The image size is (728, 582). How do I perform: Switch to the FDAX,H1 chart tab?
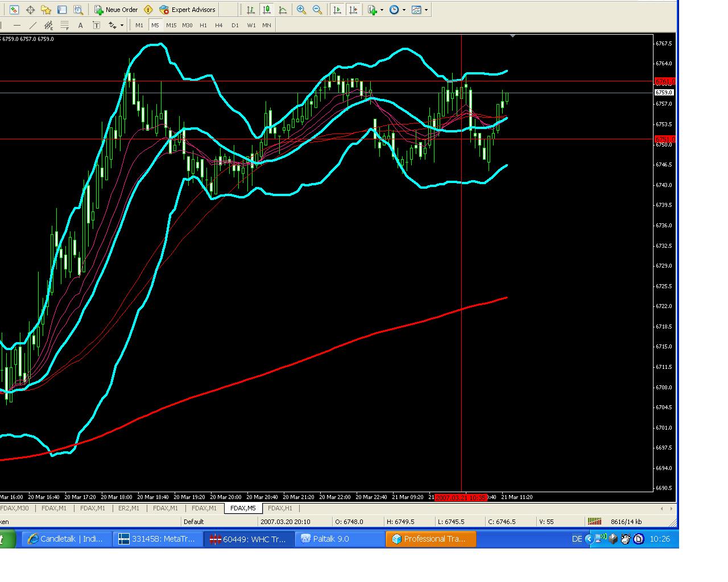coord(280,508)
